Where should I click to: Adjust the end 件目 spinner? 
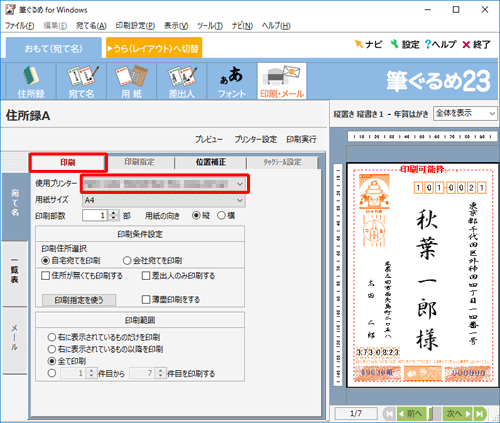click(x=160, y=373)
